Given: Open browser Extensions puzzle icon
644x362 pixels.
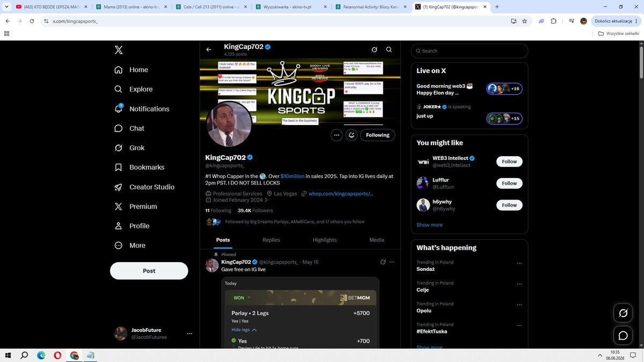Looking at the screenshot, I should pyautogui.click(x=555, y=21).
